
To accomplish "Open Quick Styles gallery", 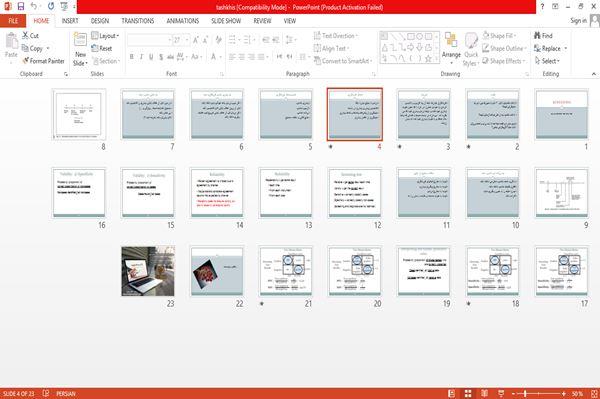I will click(471, 50).
